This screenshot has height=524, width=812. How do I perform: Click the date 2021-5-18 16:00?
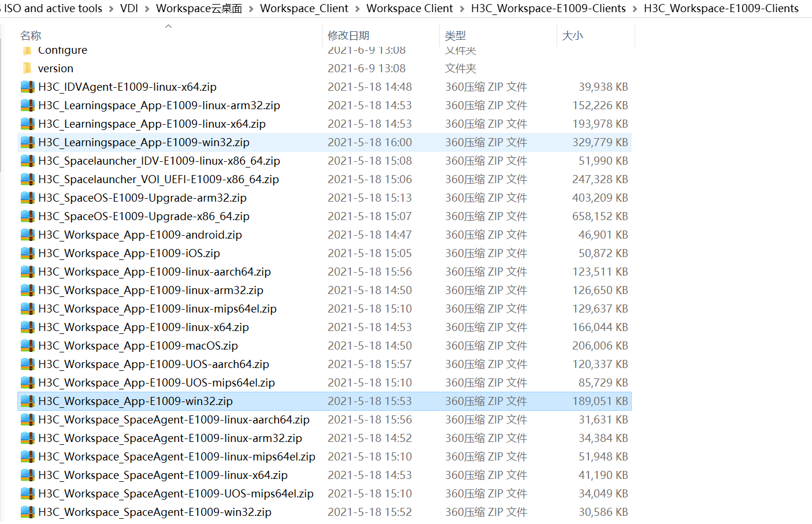pyautogui.click(x=370, y=142)
